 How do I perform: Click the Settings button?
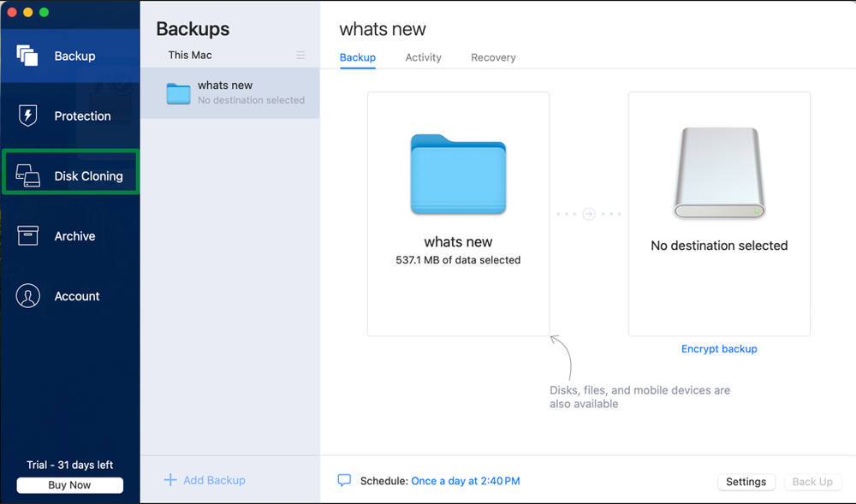click(x=746, y=482)
